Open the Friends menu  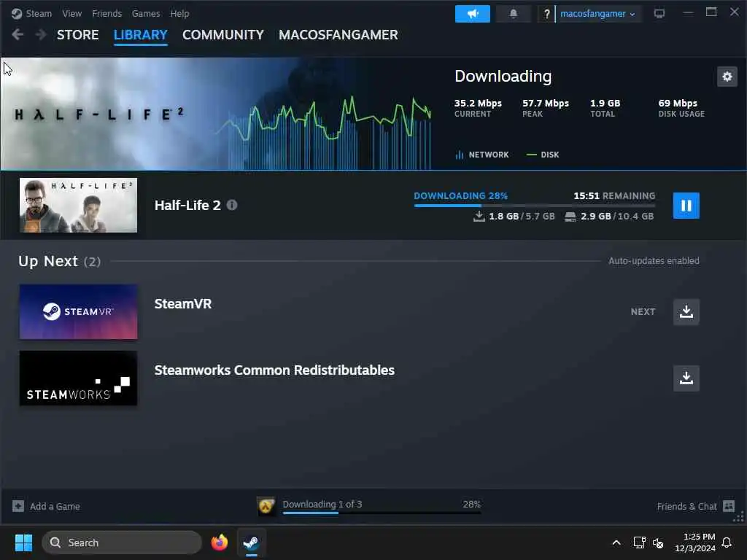tap(107, 13)
